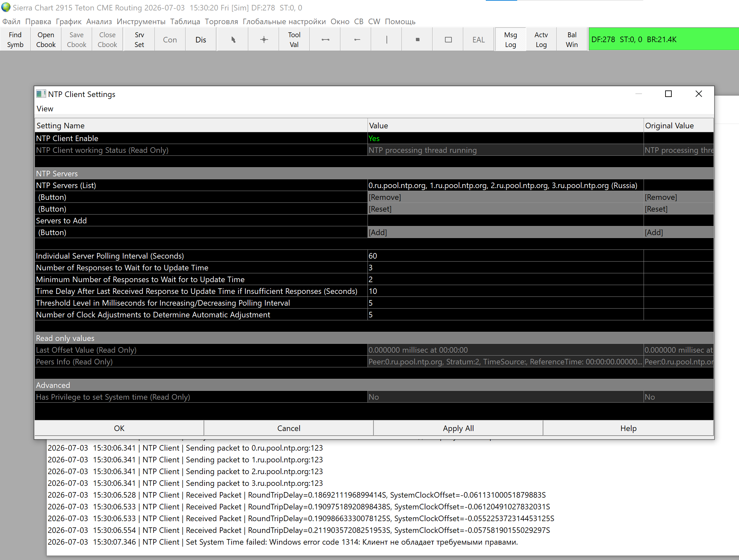Open the Правка menu
This screenshot has height=560, width=739.
[x=38, y=21]
